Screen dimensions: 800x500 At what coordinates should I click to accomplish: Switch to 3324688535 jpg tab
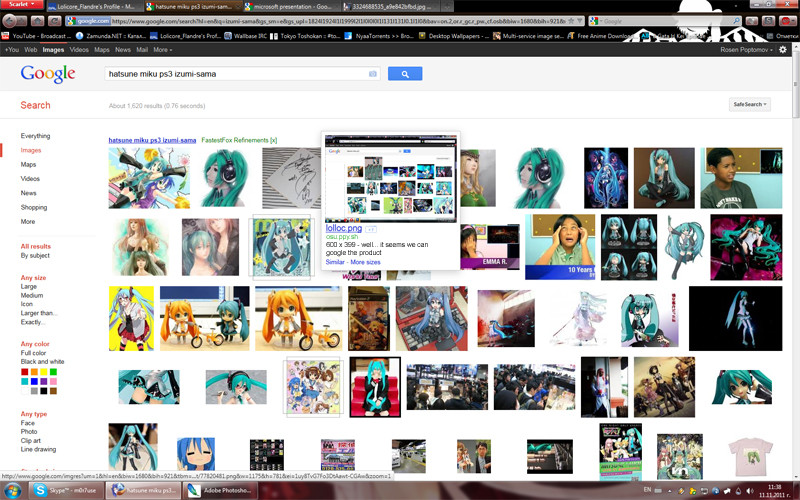coord(391,7)
